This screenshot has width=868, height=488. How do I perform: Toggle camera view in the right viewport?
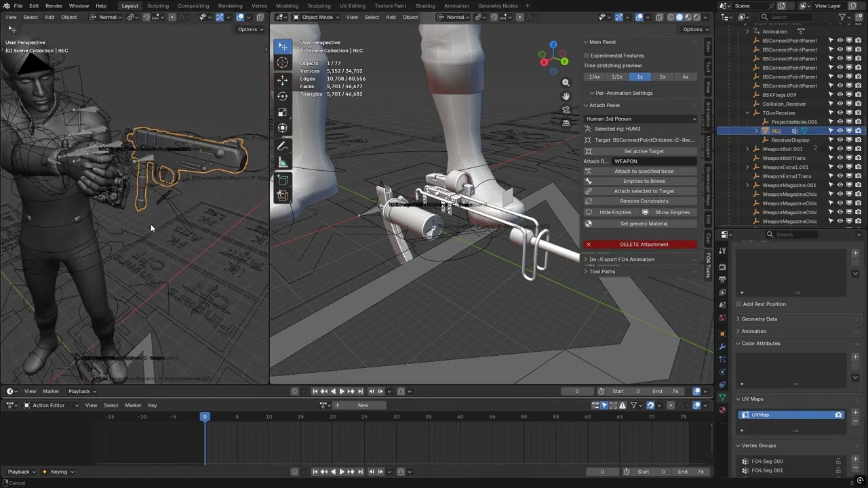coord(566,110)
